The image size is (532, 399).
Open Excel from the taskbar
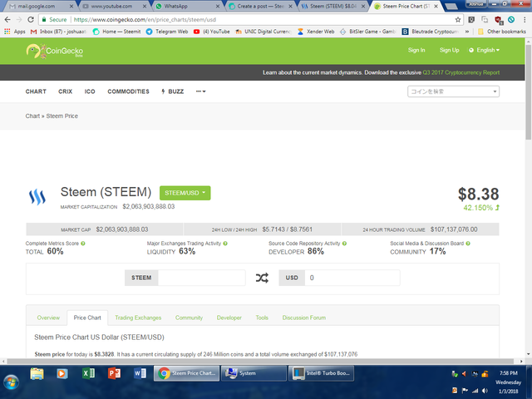point(88,373)
